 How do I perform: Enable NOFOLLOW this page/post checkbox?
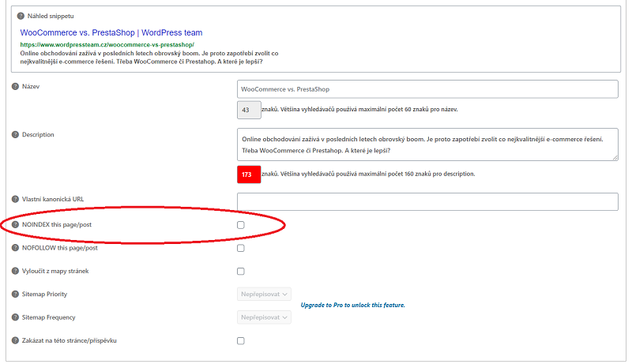(241, 248)
